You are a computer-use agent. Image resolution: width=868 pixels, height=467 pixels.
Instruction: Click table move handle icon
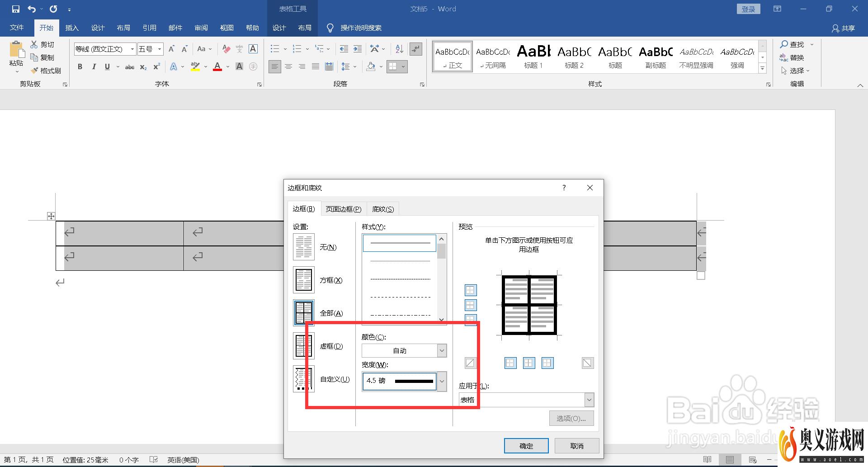pyautogui.click(x=51, y=216)
